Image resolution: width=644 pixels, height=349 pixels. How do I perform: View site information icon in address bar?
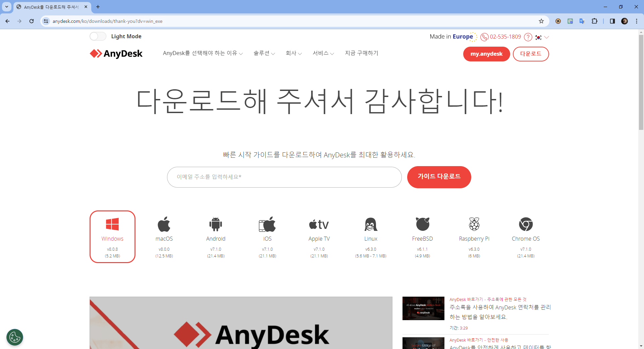[x=46, y=21]
